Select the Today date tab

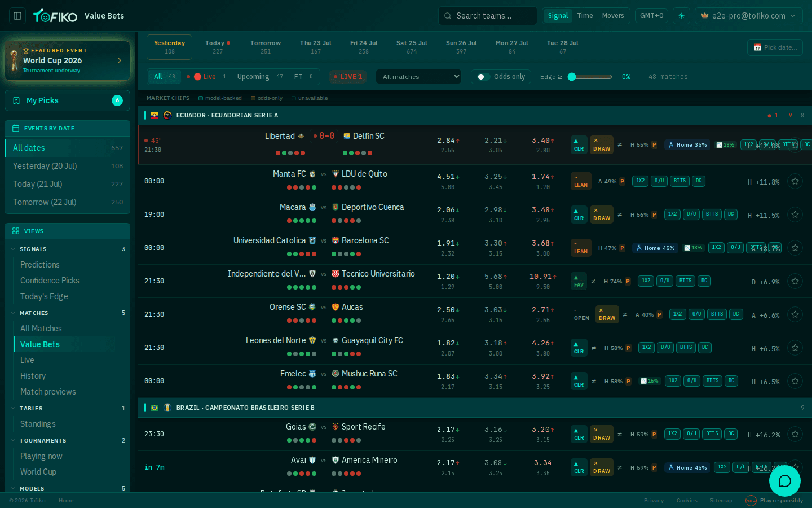218,47
